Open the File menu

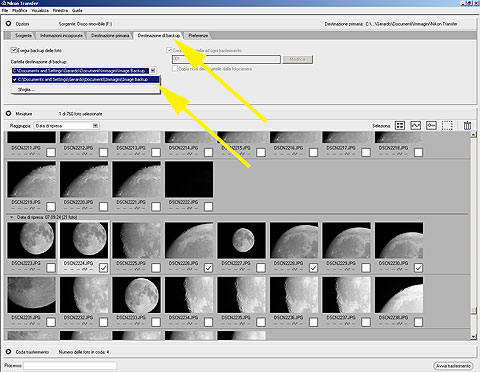click(x=5, y=10)
